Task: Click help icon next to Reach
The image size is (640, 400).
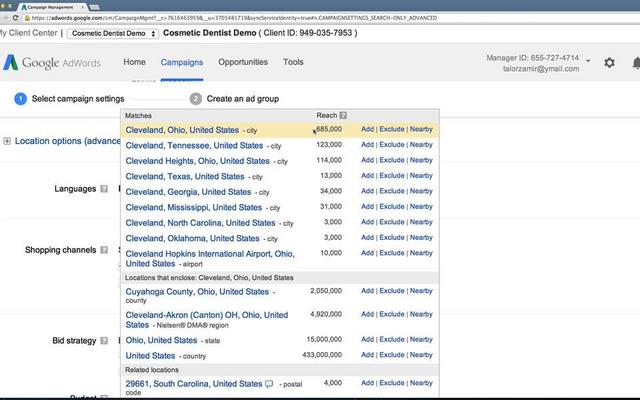Action: tap(343, 116)
